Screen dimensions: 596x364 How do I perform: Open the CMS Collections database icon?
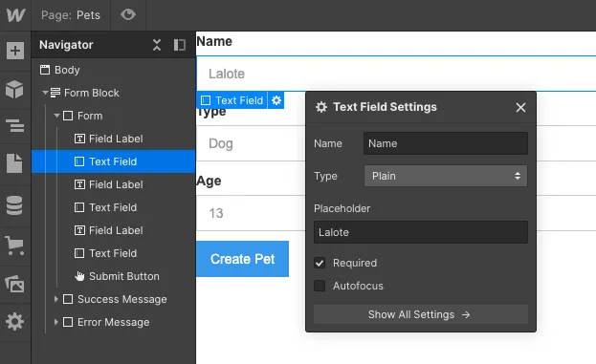[14, 205]
